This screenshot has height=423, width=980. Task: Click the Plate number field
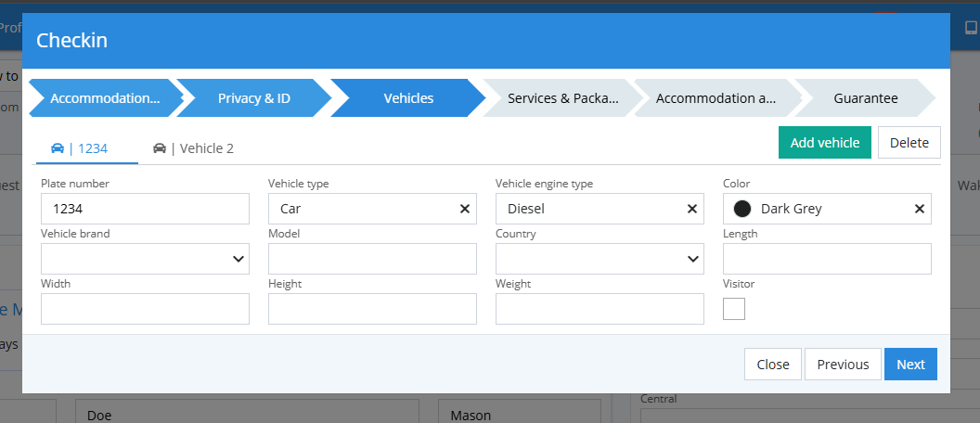(x=145, y=209)
